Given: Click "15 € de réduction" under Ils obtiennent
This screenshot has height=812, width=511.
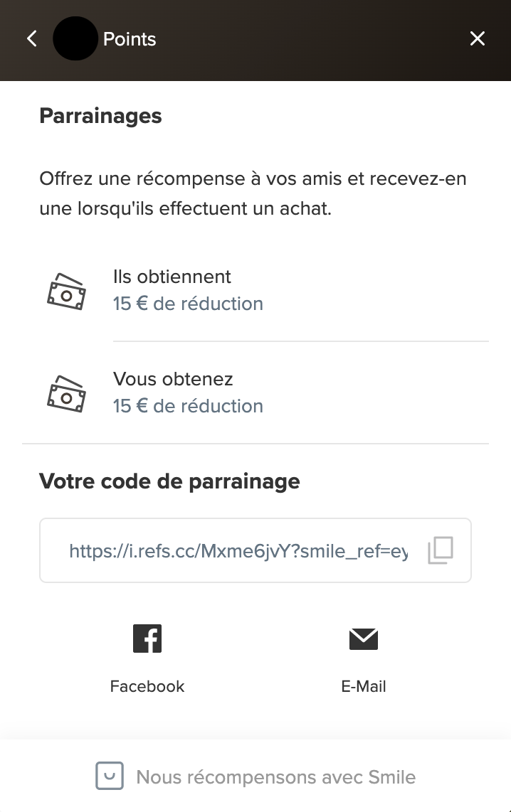Looking at the screenshot, I should coord(188,304).
